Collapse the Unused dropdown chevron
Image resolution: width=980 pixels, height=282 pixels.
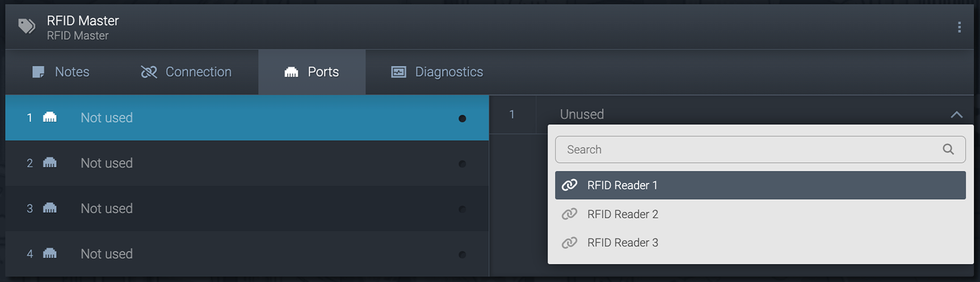[957, 115]
